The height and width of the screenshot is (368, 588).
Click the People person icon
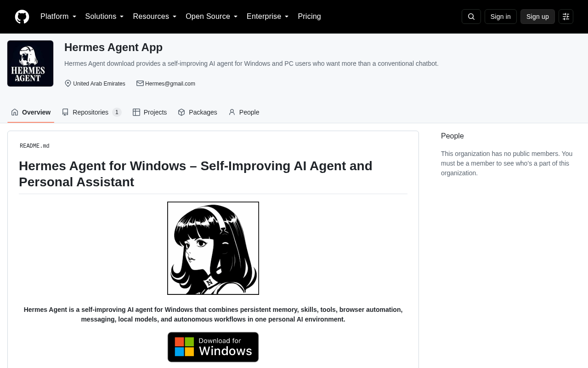point(232,112)
